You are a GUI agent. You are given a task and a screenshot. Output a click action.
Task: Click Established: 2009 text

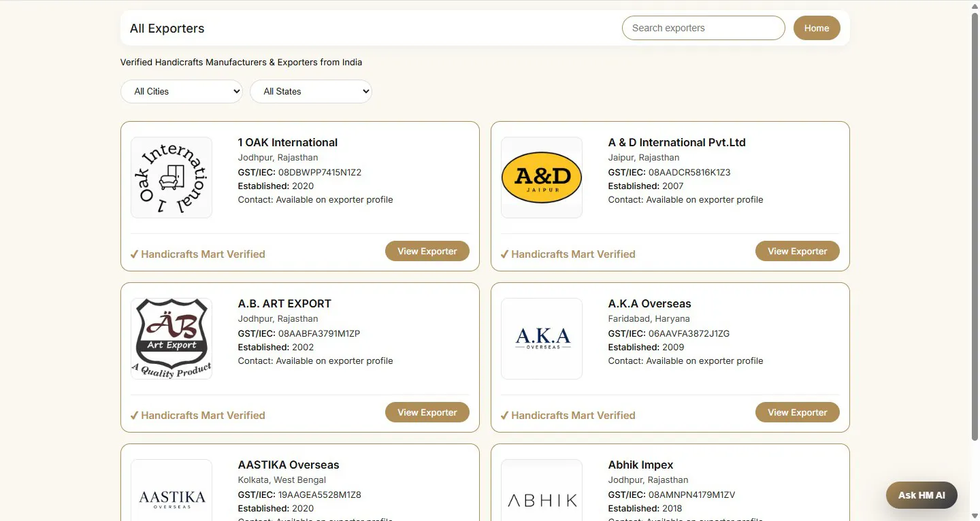[646, 347]
